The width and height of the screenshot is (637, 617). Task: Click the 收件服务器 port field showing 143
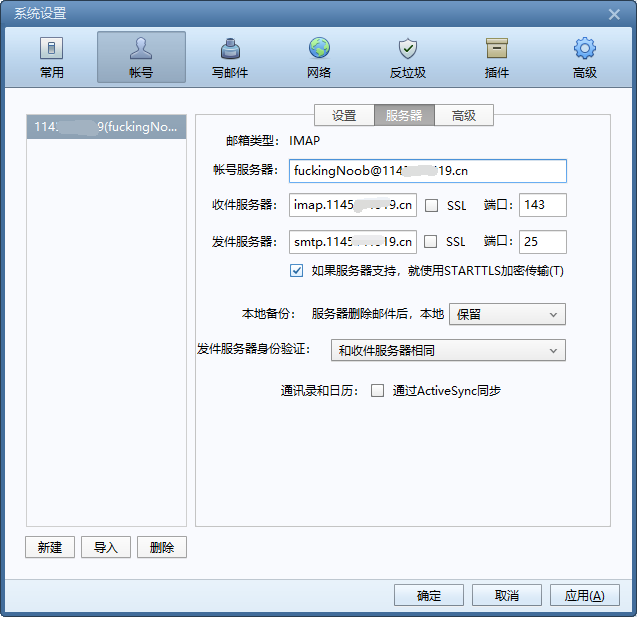tap(542, 205)
